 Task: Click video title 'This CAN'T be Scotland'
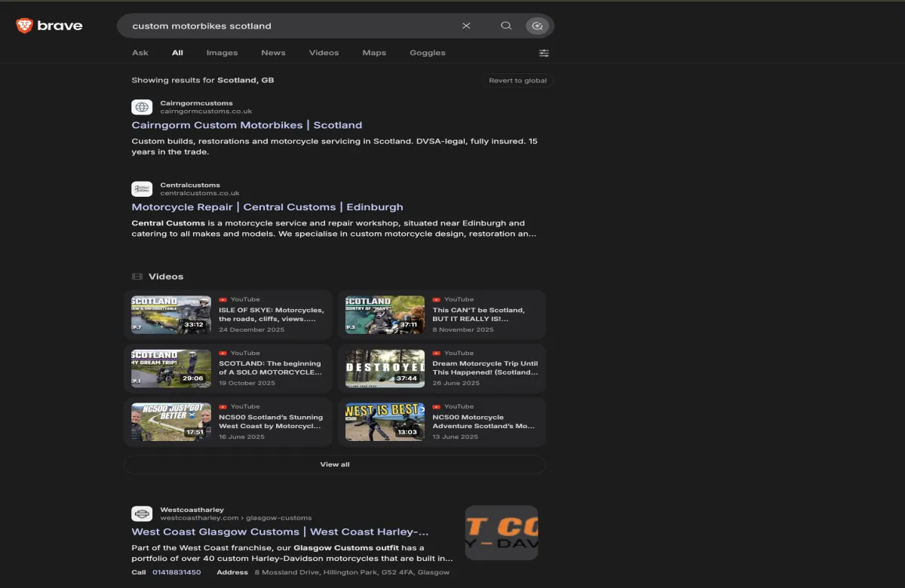479,314
